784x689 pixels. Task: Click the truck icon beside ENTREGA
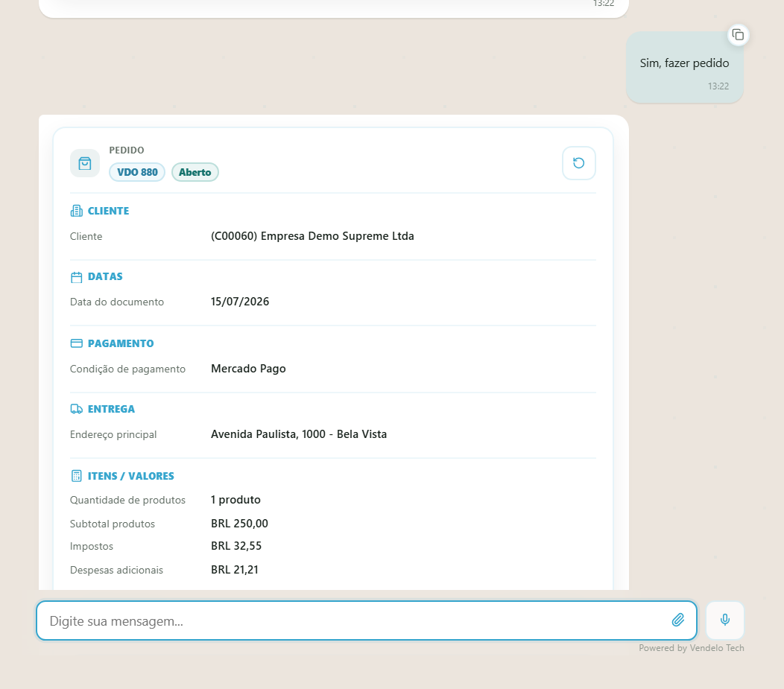coord(77,409)
